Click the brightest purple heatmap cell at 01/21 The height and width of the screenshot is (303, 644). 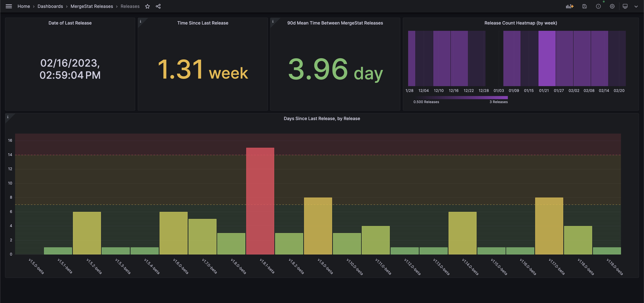(547, 58)
